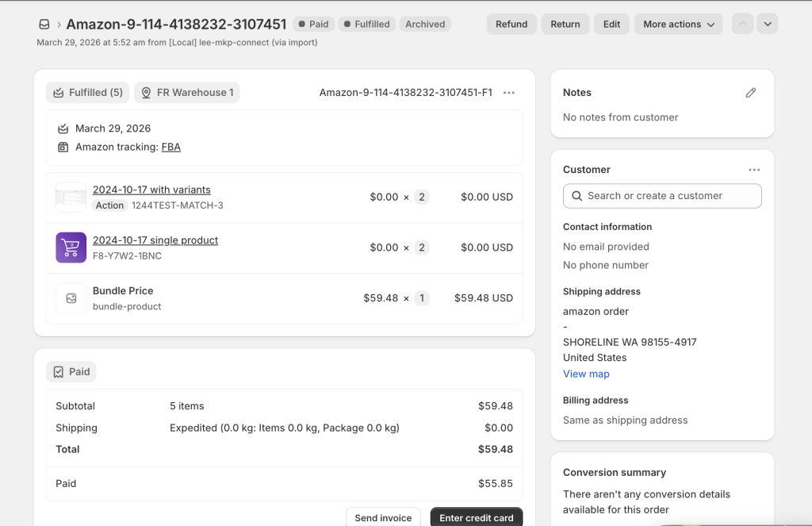
Task: Go to previous order with up arrow
Action: pyautogui.click(x=742, y=25)
